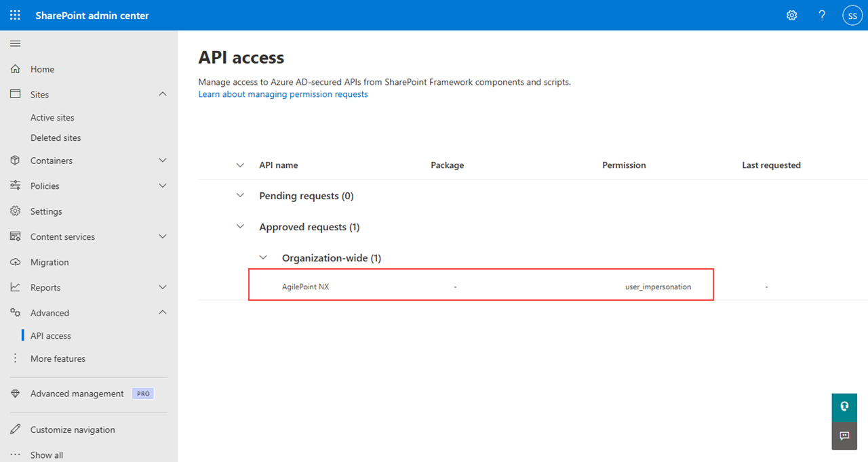Click the Home house icon
The width and height of the screenshot is (868, 462).
coord(15,69)
